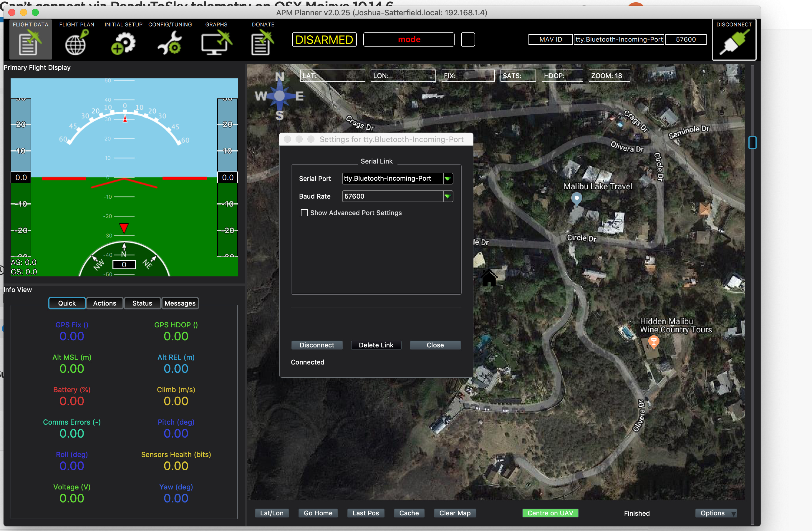The width and height of the screenshot is (812, 531).
Task: Click the DISARMED status indicator
Action: click(x=324, y=39)
